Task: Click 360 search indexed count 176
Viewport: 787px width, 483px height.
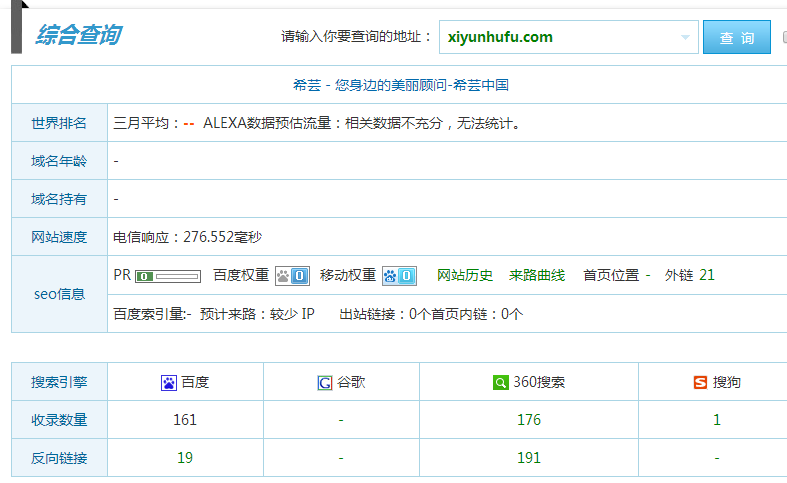Action: point(528,420)
